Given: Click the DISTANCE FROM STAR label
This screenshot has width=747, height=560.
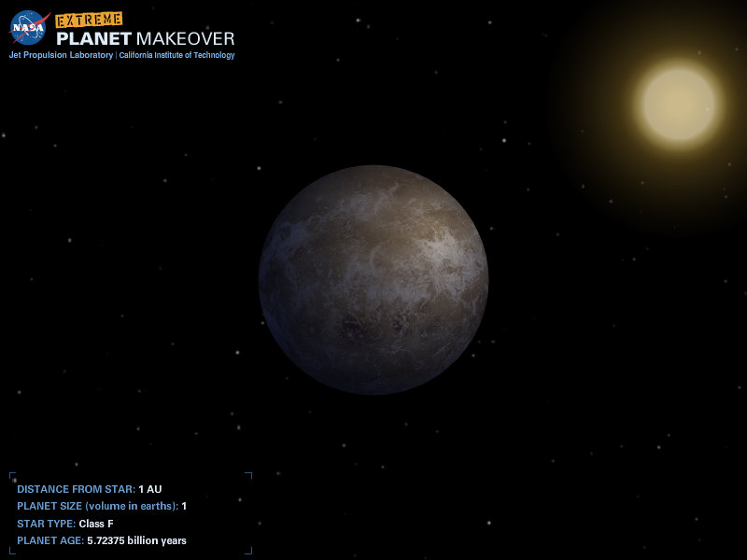Looking at the screenshot, I should [x=76, y=489].
